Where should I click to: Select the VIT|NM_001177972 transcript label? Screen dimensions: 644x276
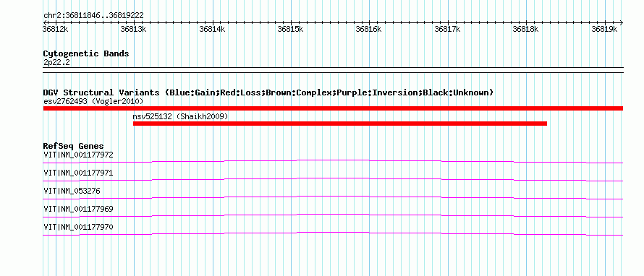coord(78,155)
